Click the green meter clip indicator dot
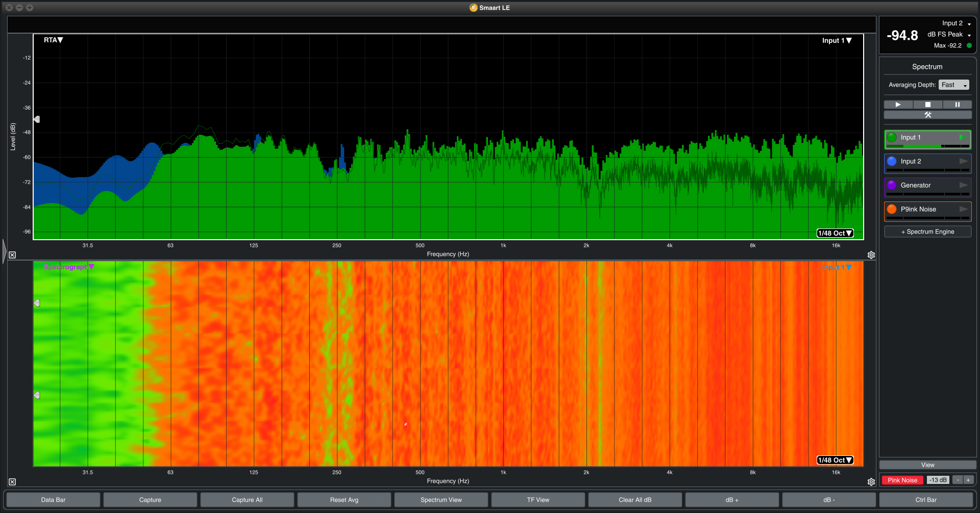 click(969, 45)
